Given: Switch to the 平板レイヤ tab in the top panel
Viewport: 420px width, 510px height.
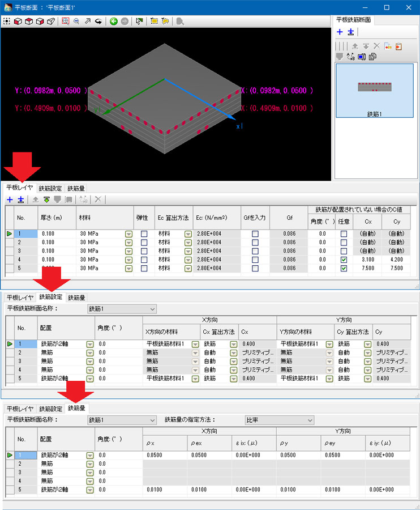Looking at the screenshot, I should point(20,188).
